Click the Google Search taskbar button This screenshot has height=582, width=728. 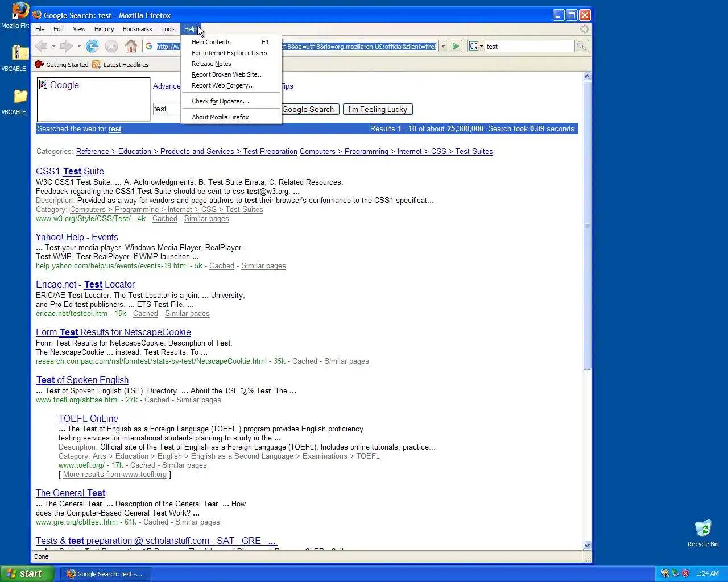(106, 574)
